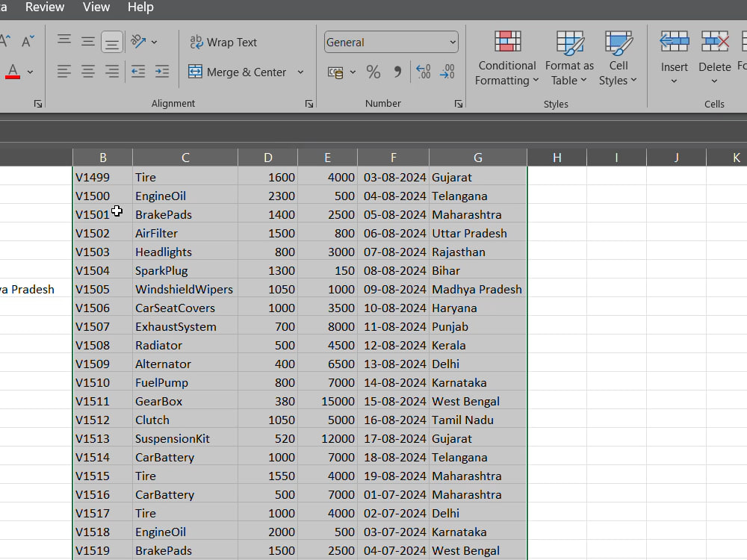Click the Delete cells icon

[x=715, y=43]
